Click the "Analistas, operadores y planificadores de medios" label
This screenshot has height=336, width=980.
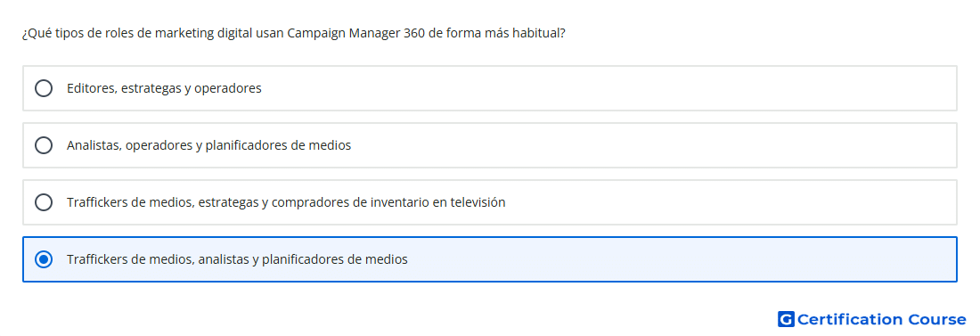click(x=208, y=145)
